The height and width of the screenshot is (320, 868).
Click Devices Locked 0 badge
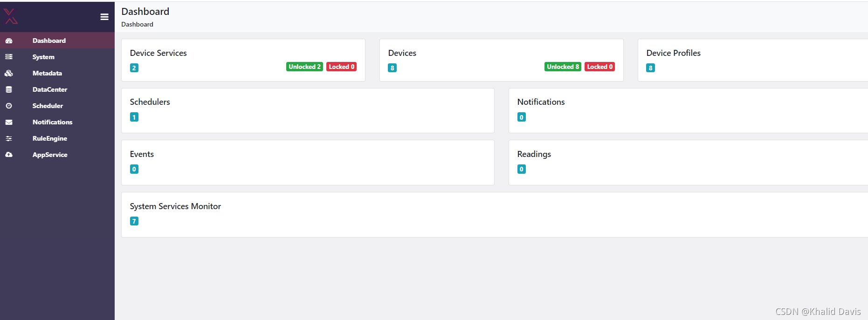(x=600, y=67)
